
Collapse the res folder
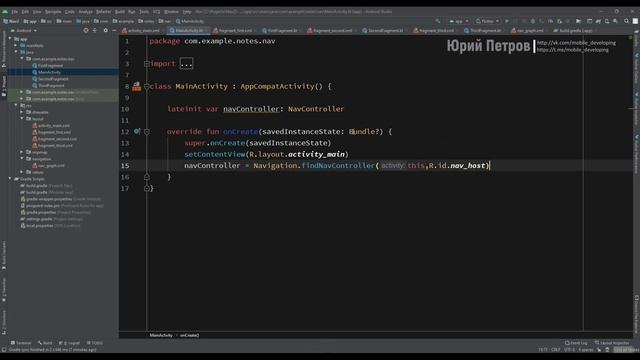[16, 105]
